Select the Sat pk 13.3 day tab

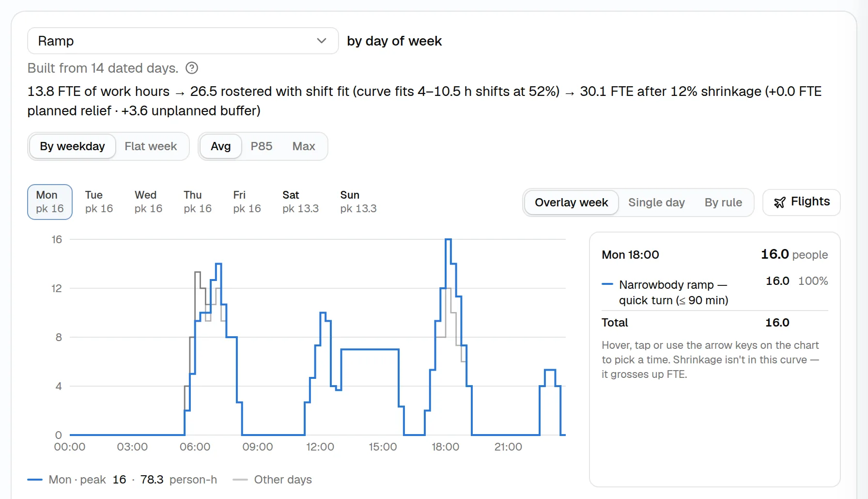300,202
